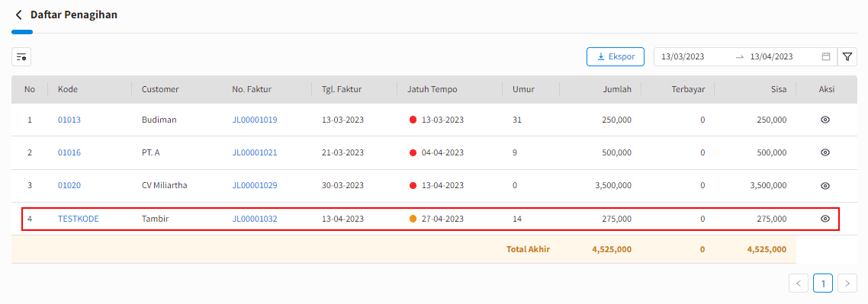This screenshot has height=304, width=868.
Task: Go back using the arrow beside Daftar Penagihan
Action: pos(19,15)
